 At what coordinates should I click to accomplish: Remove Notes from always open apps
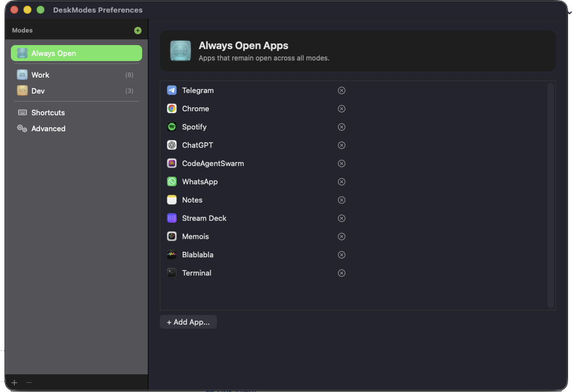coord(341,200)
